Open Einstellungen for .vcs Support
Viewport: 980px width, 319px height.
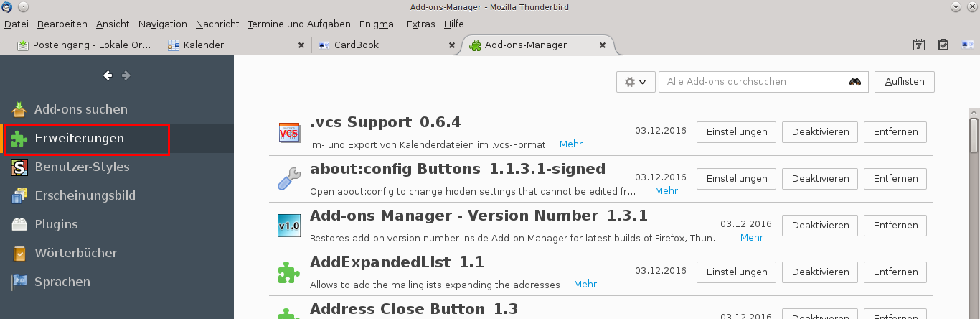pyautogui.click(x=736, y=132)
